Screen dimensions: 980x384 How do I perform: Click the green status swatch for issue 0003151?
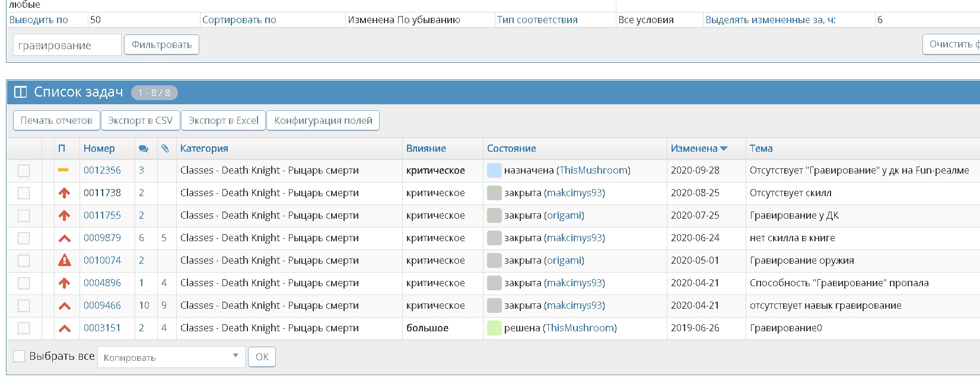tap(494, 328)
